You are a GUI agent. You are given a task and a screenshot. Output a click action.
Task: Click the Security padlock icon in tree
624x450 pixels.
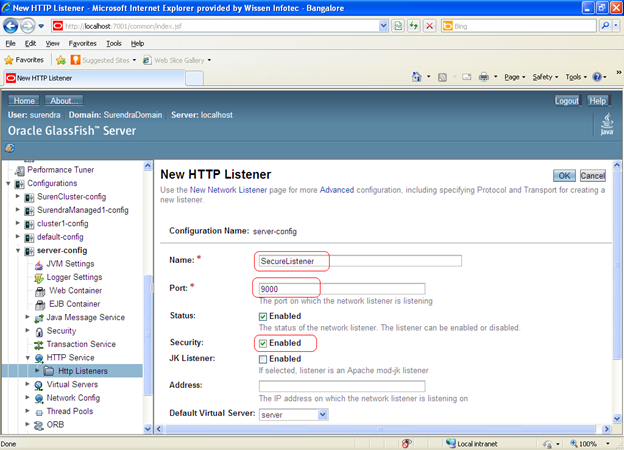click(39, 331)
